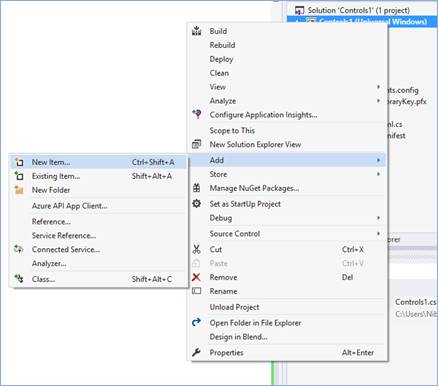Select Design in Blend...
This screenshot has width=438, height=386.
[238, 337]
